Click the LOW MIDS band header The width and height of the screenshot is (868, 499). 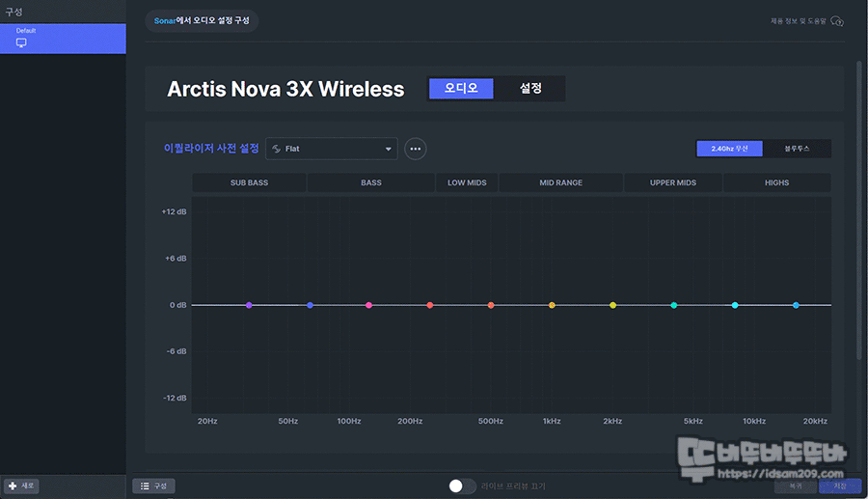click(467, 182)
